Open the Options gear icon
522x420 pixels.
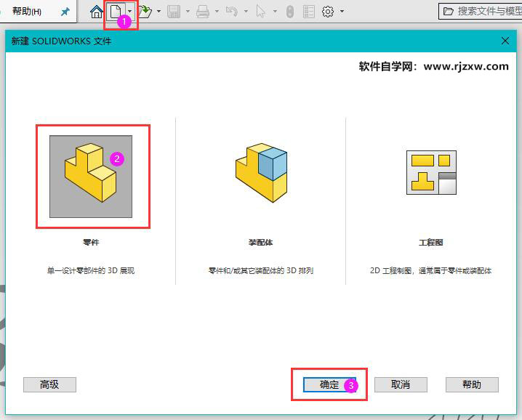(328, 12)
